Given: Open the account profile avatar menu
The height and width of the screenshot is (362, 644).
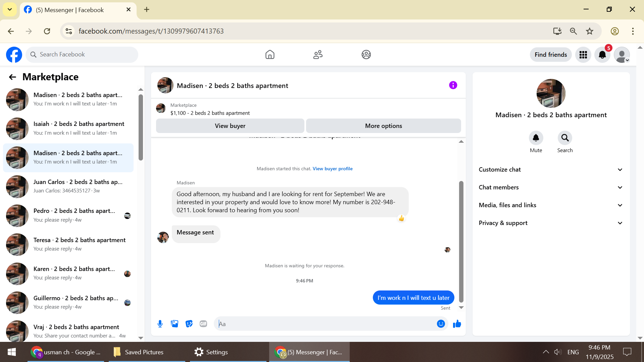Looking at the screenshot, I should click(622, 55).
